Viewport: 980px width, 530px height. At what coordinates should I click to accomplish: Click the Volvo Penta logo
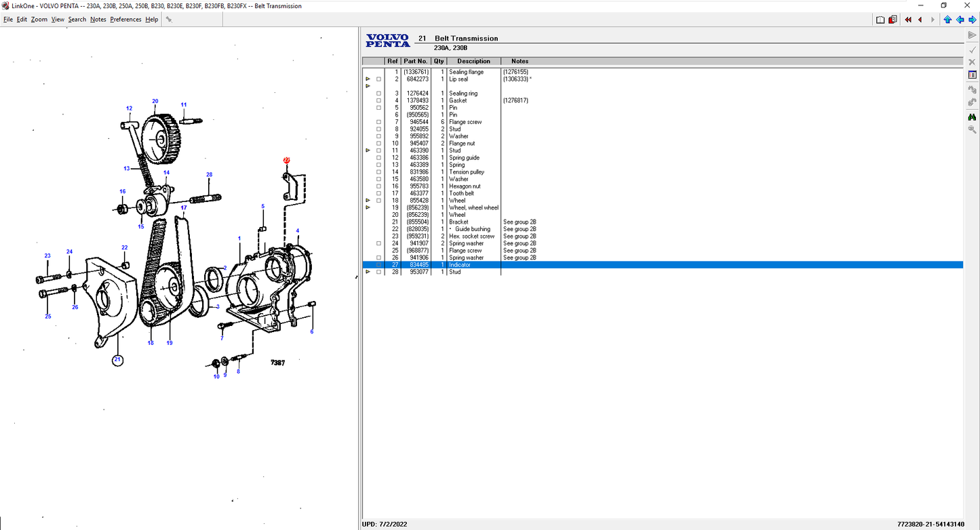coord(388,41)
